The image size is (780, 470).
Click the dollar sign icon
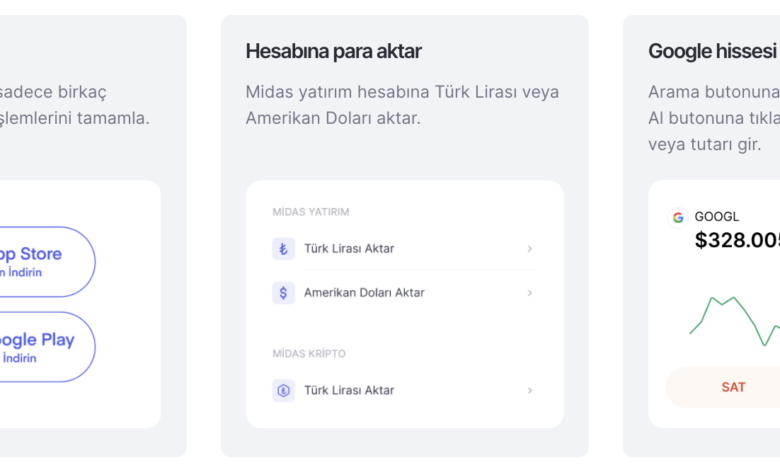(x=283, y=293)
